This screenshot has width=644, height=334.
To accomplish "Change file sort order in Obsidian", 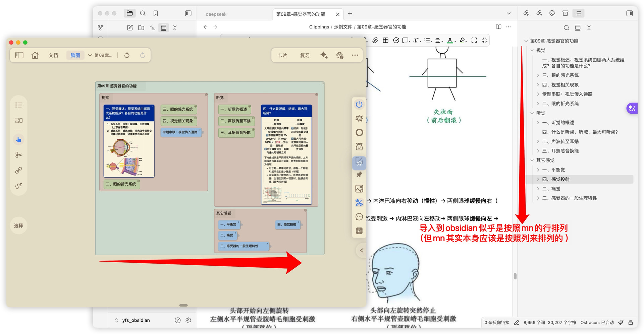I will (152, 28).
